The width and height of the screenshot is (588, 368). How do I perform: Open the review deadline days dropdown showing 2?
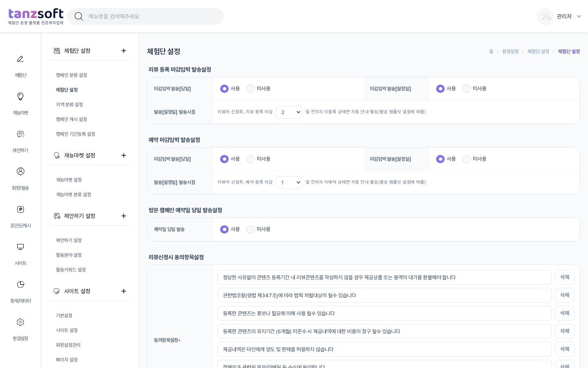[x=289, y=112]
